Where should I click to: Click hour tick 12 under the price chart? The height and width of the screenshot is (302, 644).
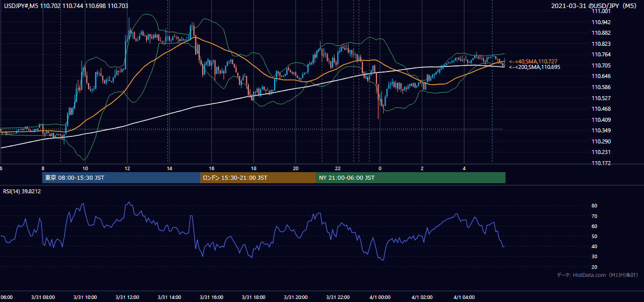pos(127,169)
